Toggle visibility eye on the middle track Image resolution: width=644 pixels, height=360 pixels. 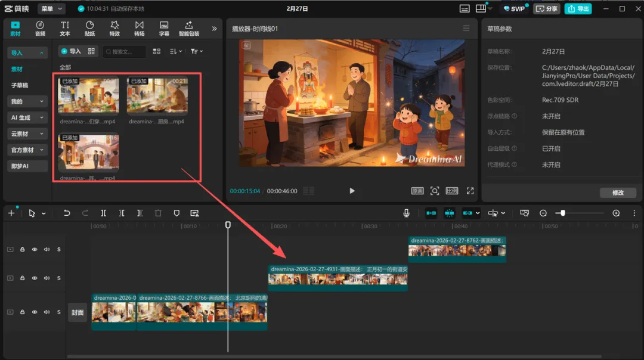(35, 278)
